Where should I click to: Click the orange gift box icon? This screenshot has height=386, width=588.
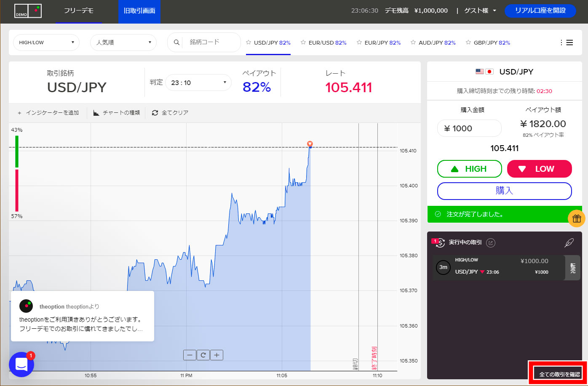(577, 218)
